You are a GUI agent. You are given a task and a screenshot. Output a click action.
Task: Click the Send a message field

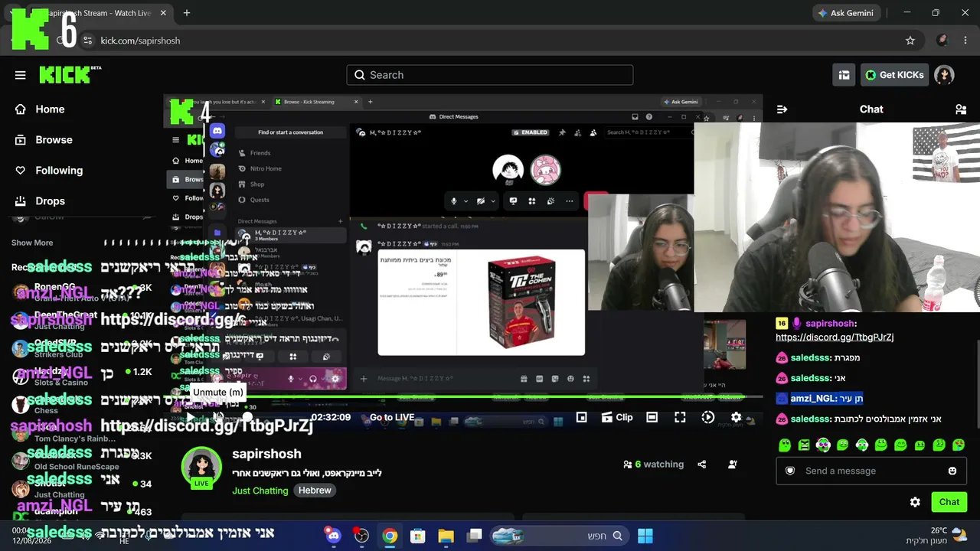pos(871,471)
